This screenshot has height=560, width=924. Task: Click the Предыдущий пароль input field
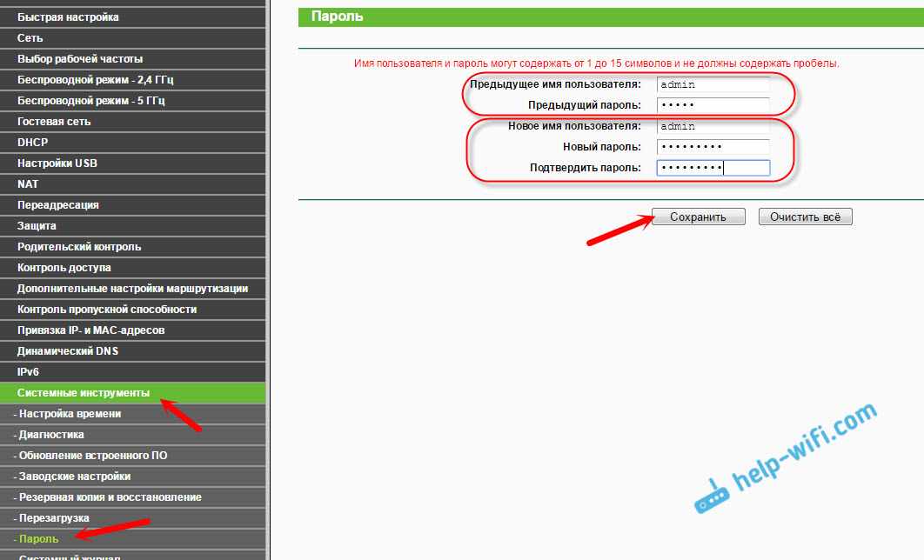(713, 106)
